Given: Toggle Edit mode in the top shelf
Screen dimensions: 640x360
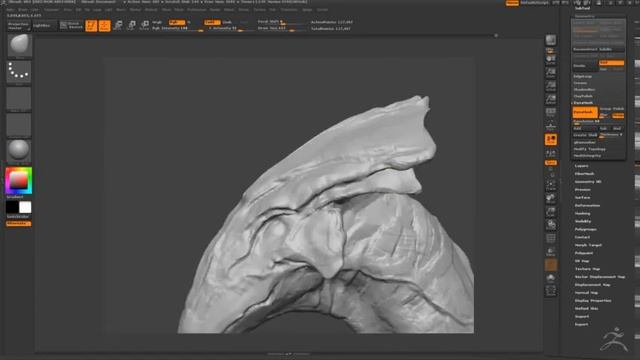Looking at the screenshot, I should 91,25.
